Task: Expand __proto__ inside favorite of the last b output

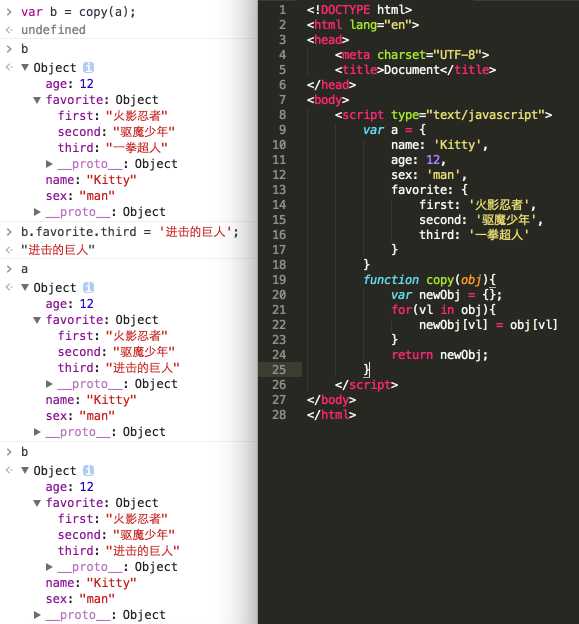Action: point(49,567)
